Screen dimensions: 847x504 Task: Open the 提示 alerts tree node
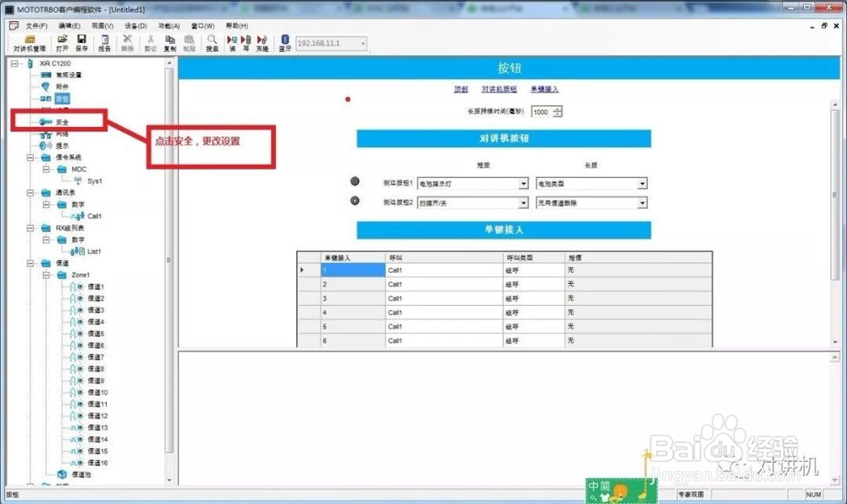coord(62,146)
